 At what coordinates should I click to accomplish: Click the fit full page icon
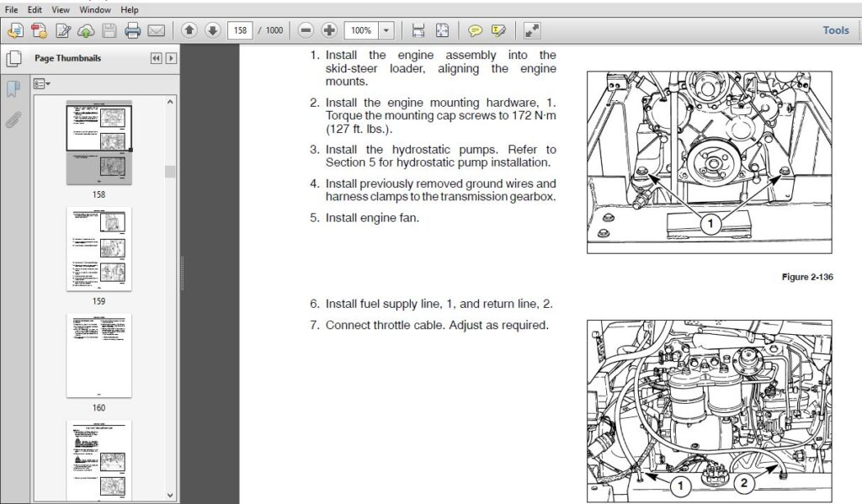442,31
